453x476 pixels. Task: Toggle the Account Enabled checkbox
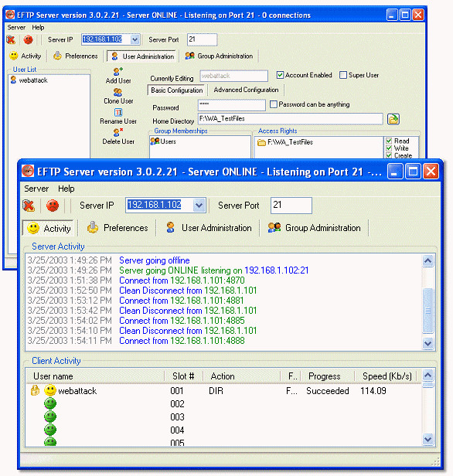point(280,75)
